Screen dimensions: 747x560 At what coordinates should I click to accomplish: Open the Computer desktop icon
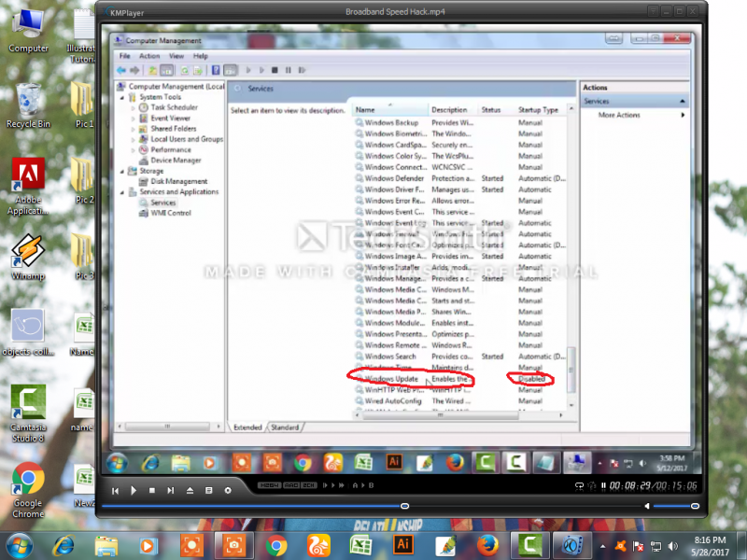28,30
